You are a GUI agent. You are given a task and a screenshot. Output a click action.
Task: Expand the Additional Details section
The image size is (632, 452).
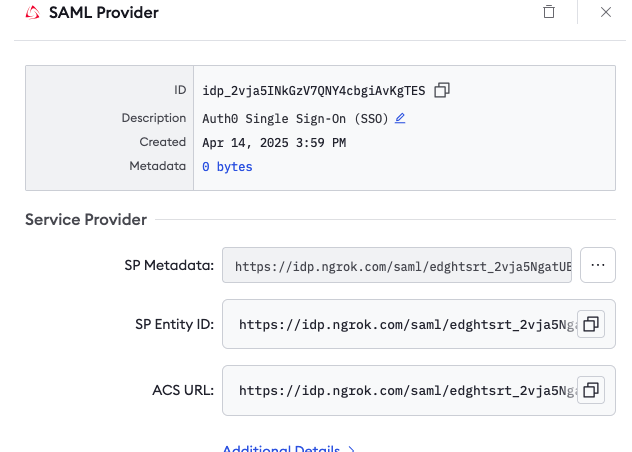coord(289,448)
